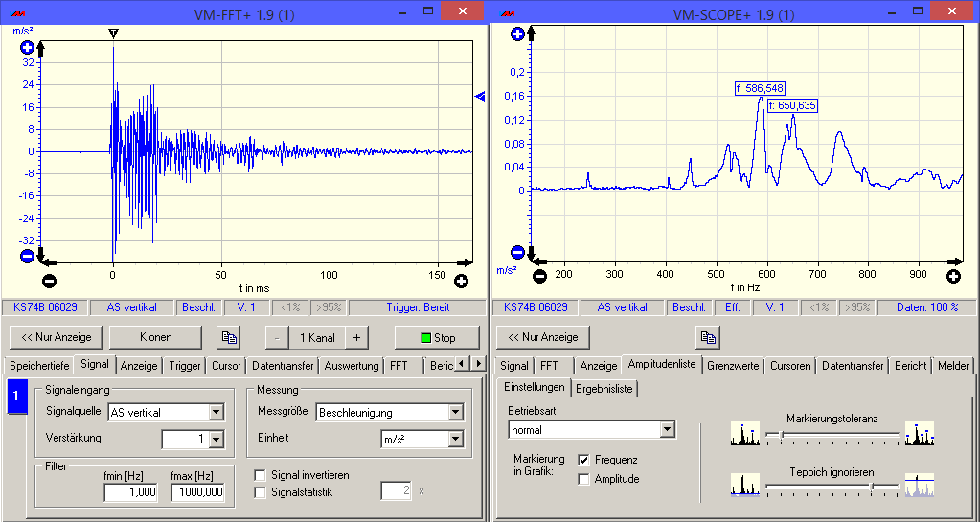The width and height of the screenshot is (980, 522).
Task: Open the Betriebsart dropdown
Action: (x=668, y=430)
